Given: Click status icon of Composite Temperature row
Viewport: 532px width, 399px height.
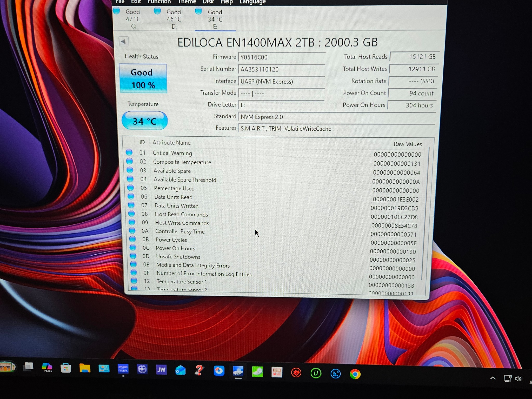Looking at the screenshot, I should pyautogui.click(x=129, y=161).
